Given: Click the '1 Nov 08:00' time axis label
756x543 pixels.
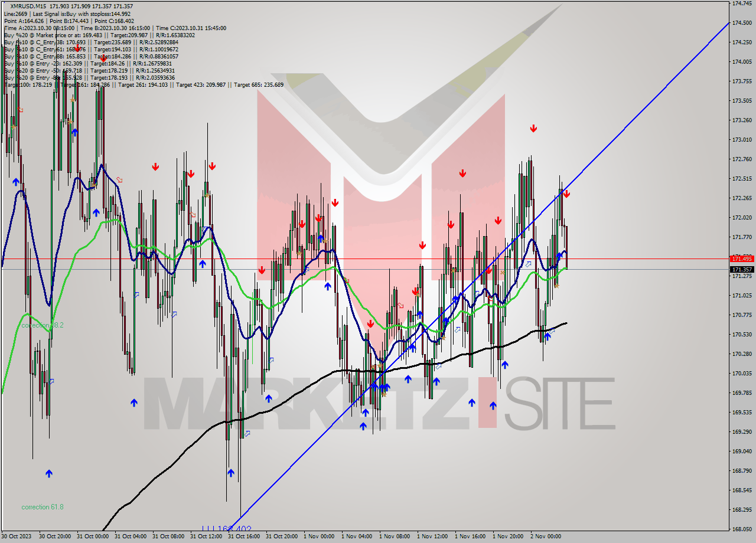Looking at the screenshot, I should click(x=395, y=537).
